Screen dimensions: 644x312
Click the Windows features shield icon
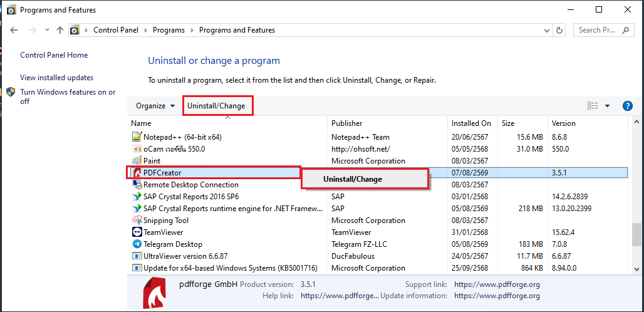(x=11, y=92)
